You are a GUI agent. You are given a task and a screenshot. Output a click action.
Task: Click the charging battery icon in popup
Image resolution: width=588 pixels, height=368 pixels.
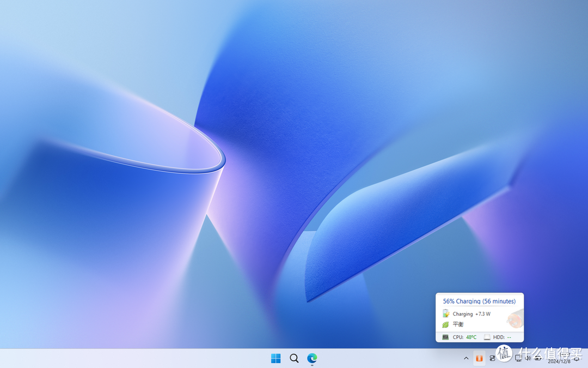point(446,313)
